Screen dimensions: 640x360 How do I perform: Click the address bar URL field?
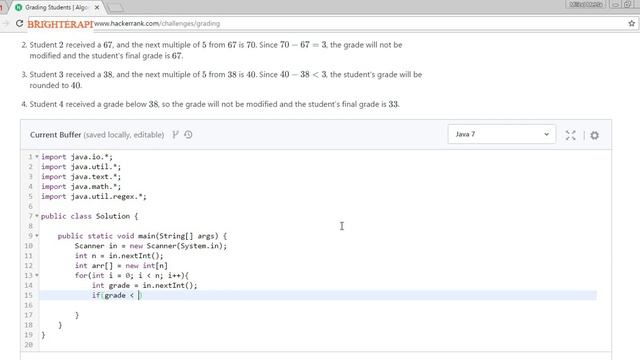[x=327, y=24]
